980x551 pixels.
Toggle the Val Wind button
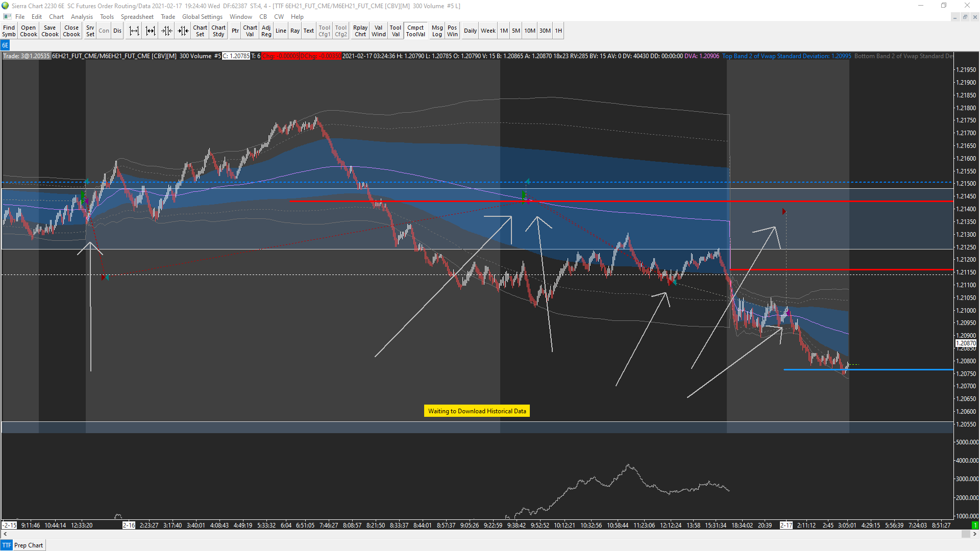[378, 31]
